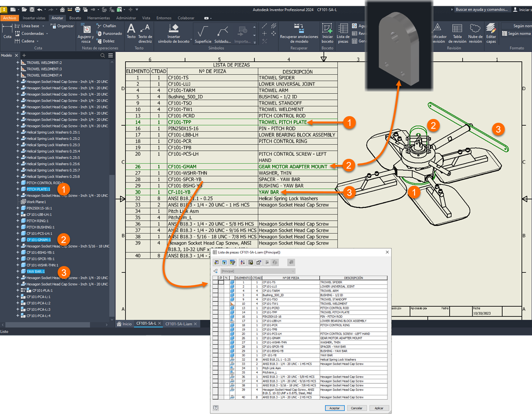Click the Save icon in quick access toolbar
Screen dimensions: 532x414
point(33,9)
